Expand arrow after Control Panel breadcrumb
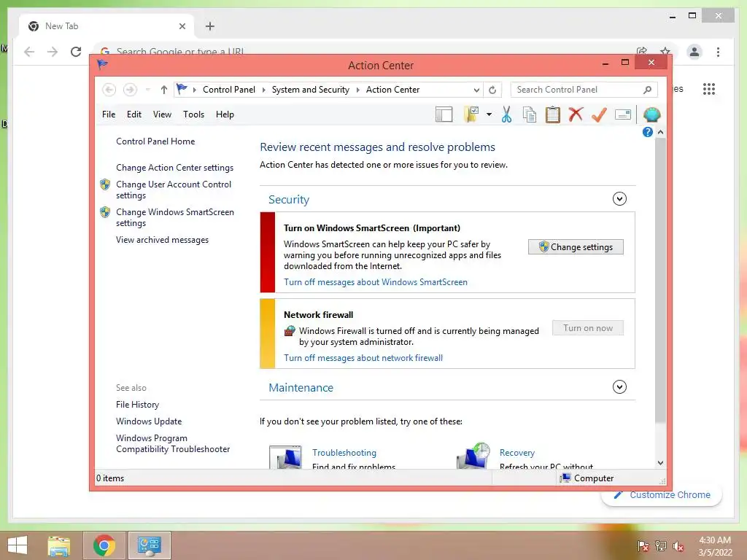This screenshot has width=747, height=560. click(x=264, y=90)
